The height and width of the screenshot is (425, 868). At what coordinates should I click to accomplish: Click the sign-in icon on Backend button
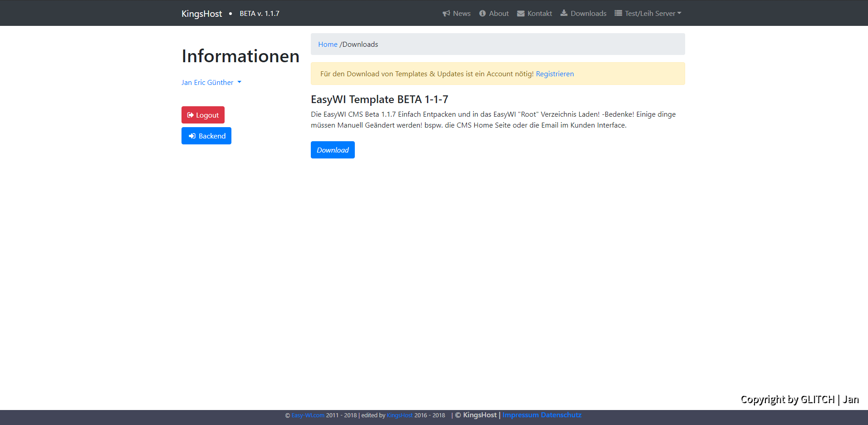(x=192, y=136)
